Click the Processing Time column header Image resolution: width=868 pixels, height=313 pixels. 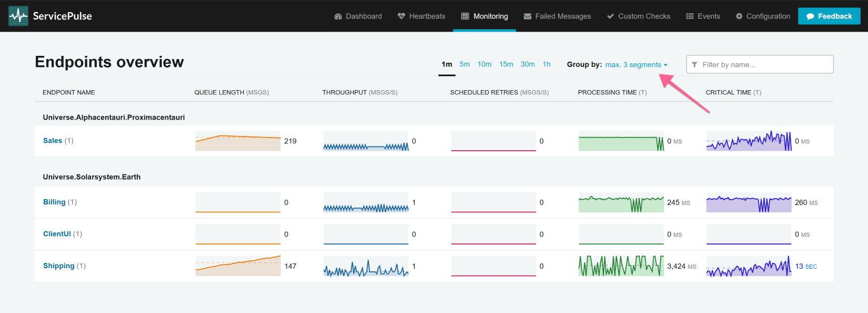(612, 92)
